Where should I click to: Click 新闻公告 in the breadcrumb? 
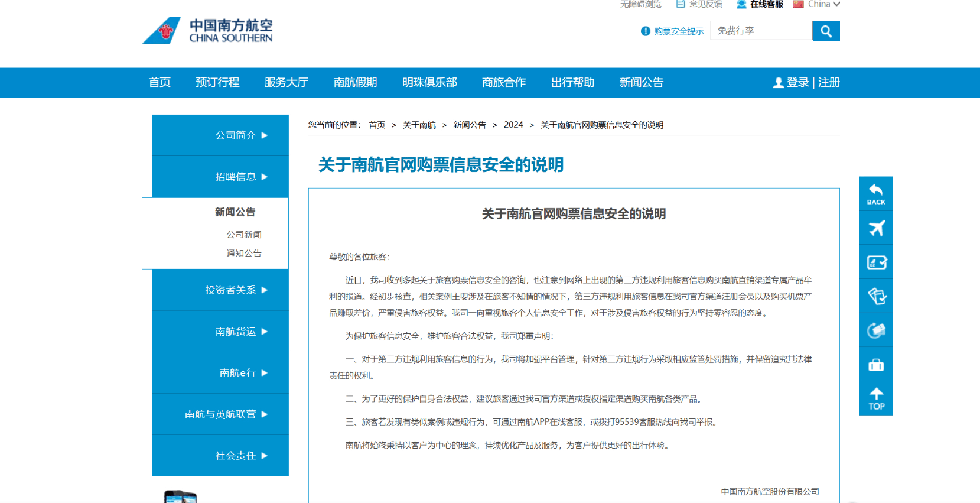click(x=470, y=125)
